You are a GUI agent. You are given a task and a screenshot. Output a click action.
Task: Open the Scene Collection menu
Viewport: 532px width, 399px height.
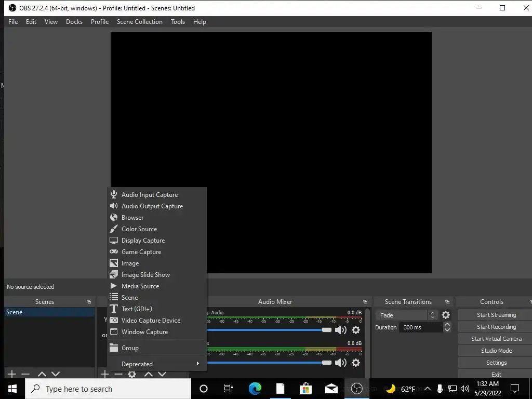coord(139,22)
